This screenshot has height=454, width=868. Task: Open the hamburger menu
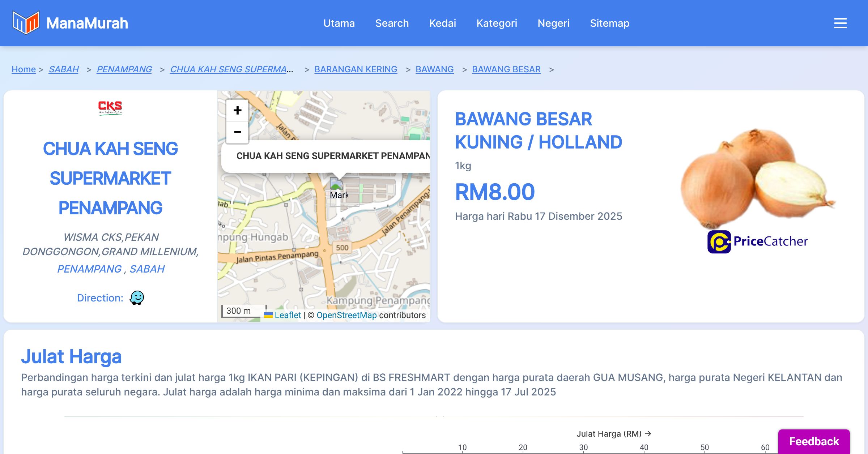pyautogui.click(x=840, y=23)
